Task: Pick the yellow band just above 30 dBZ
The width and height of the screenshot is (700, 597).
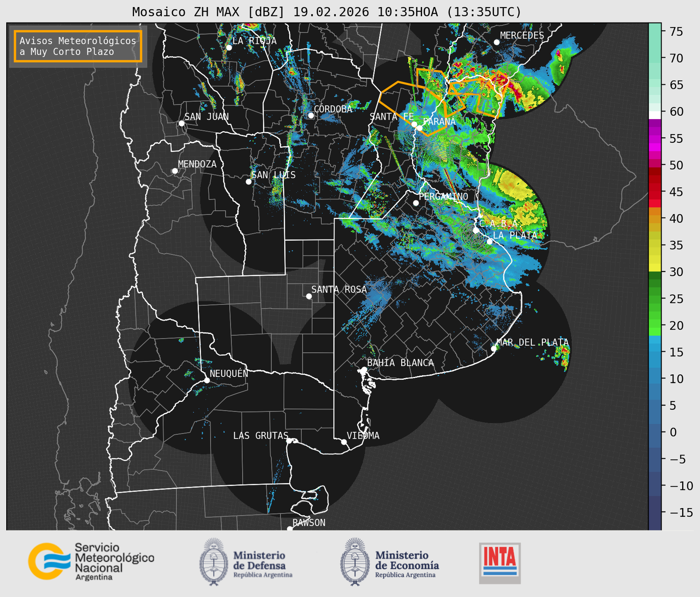Action: pos(655,268)
